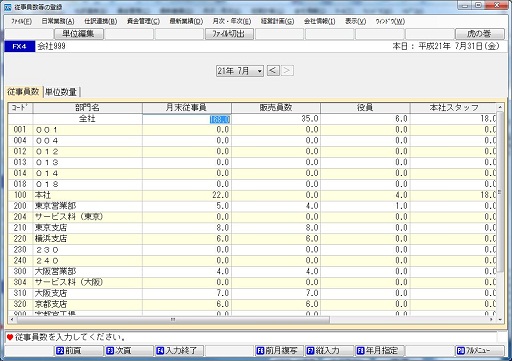Click the コード column header
The height and width of the screenshot is (361, 512).
pos(21,108)
